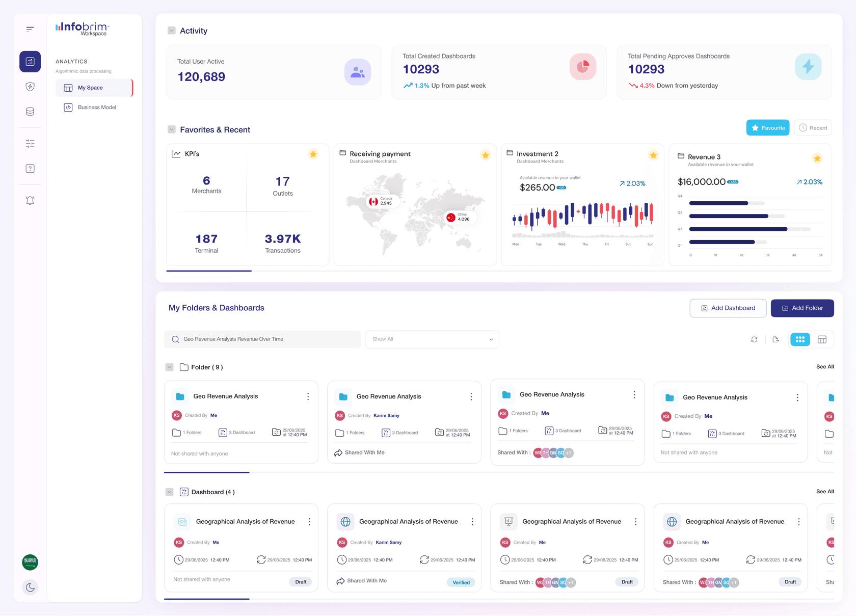
Task: Click the share arrow icon on Karim Samy's folder
Action: (x=338, y=453)
